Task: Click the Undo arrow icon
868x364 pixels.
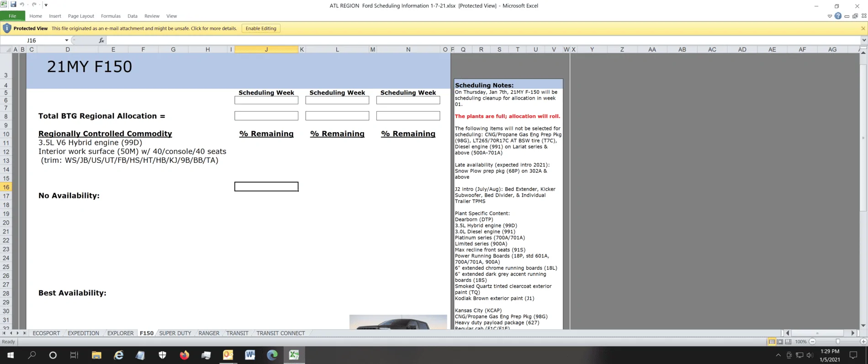Action: [21, 5]
